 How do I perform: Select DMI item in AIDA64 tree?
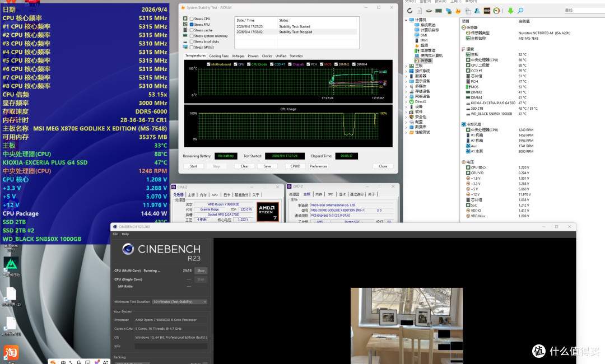click(x=421, y=35)
